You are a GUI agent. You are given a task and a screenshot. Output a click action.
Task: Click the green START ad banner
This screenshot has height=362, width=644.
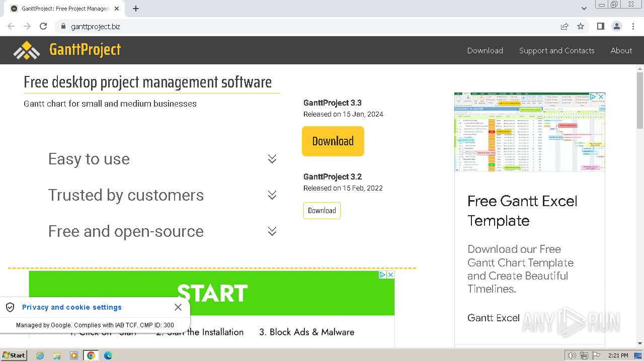coord(212,293)
